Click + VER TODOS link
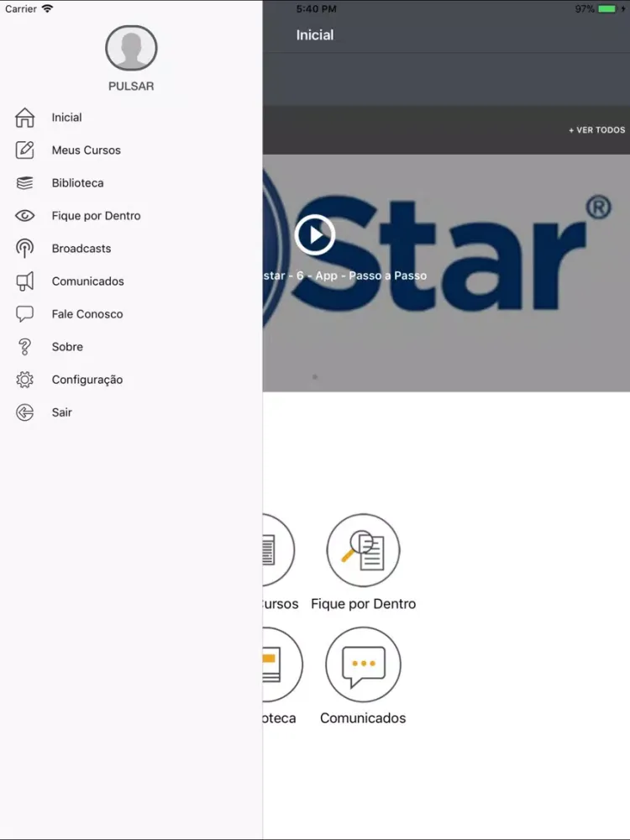The width and height of the screenshot is (630, 840). 596,129
